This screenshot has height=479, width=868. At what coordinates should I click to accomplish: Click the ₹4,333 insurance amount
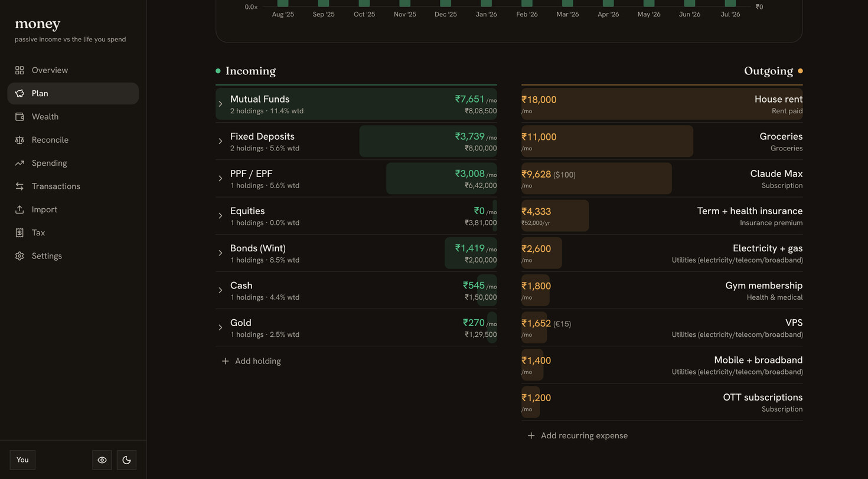coord(536,211)
